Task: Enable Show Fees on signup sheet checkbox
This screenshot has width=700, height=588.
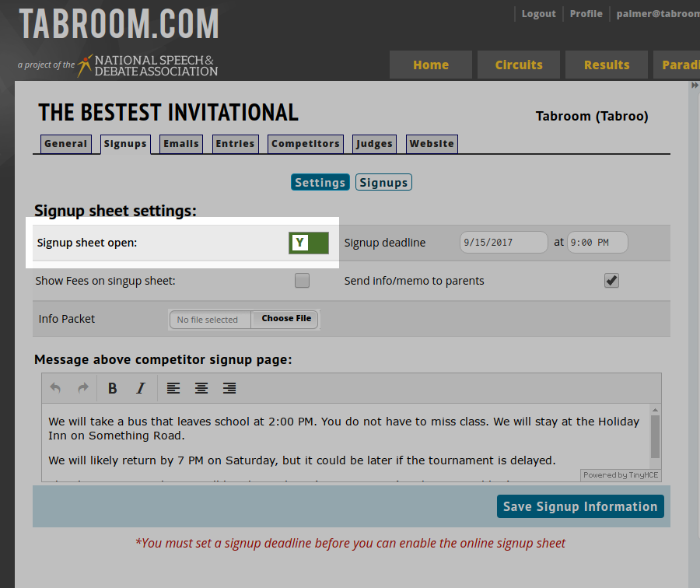Action: point(302,281)
